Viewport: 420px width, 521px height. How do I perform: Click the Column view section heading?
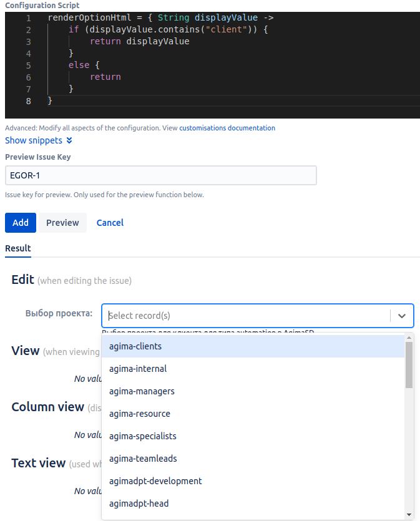click(x=47, y=407)
